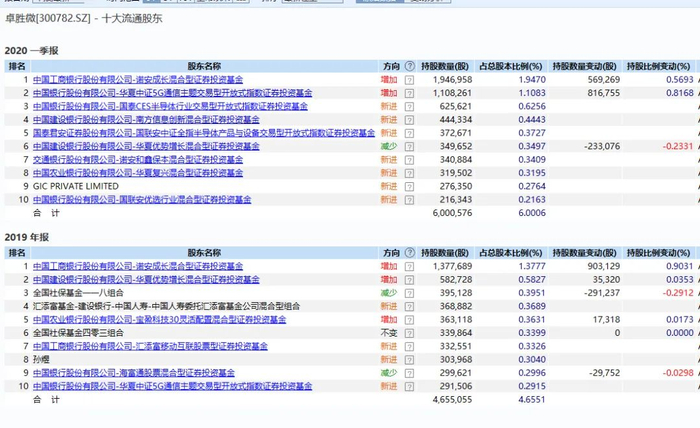Click the question icon in 南方信息创新混合 fund row
This screenshot has height=428, width=700.
[410, 119]
